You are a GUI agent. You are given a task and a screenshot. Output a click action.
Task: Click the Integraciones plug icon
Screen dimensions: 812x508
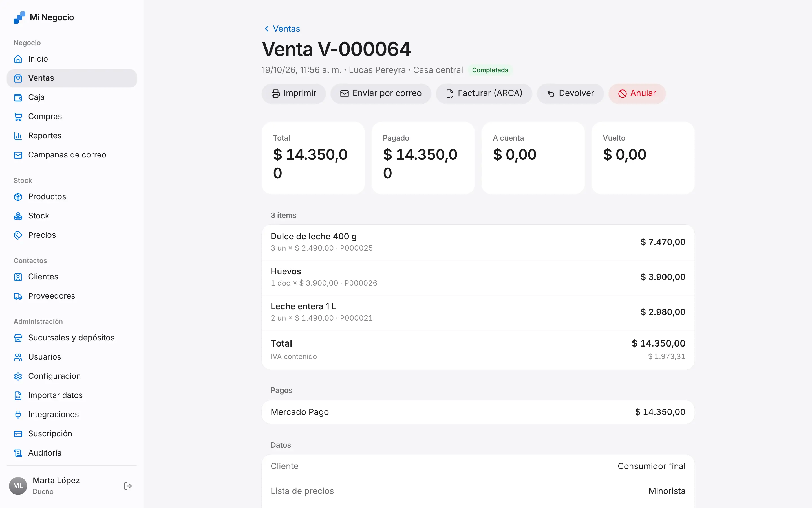18,415
